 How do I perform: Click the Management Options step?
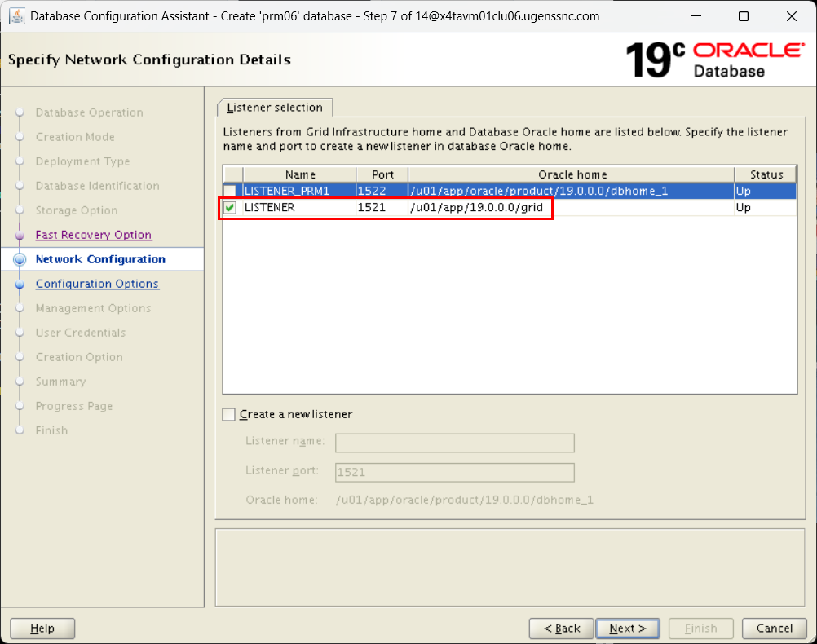click(x=93, y=308)
